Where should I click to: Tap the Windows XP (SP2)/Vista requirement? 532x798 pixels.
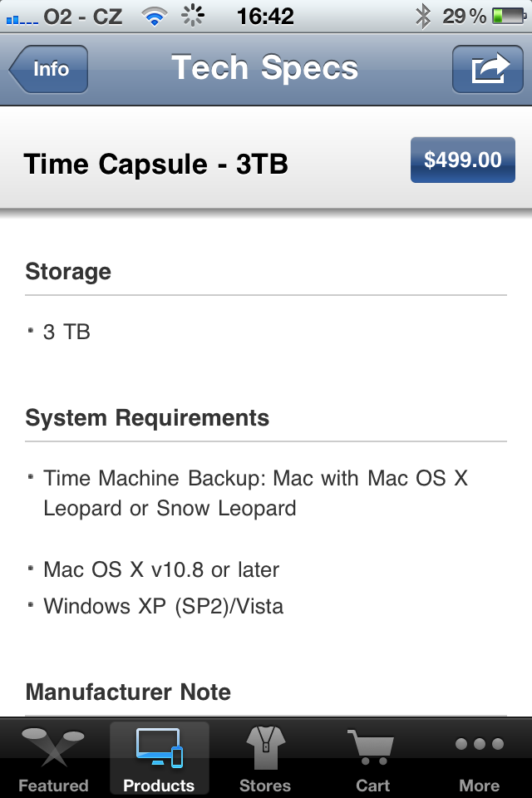pos(163,606)
